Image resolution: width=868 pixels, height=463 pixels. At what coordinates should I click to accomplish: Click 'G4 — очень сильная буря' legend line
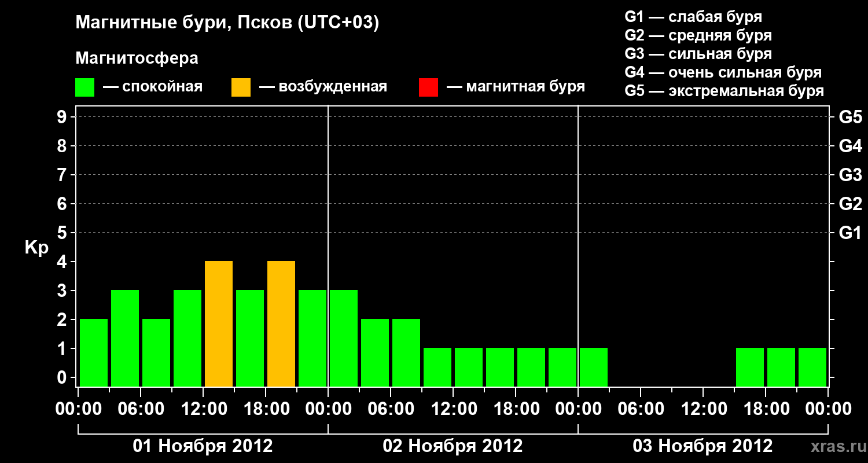click(723, 72)
